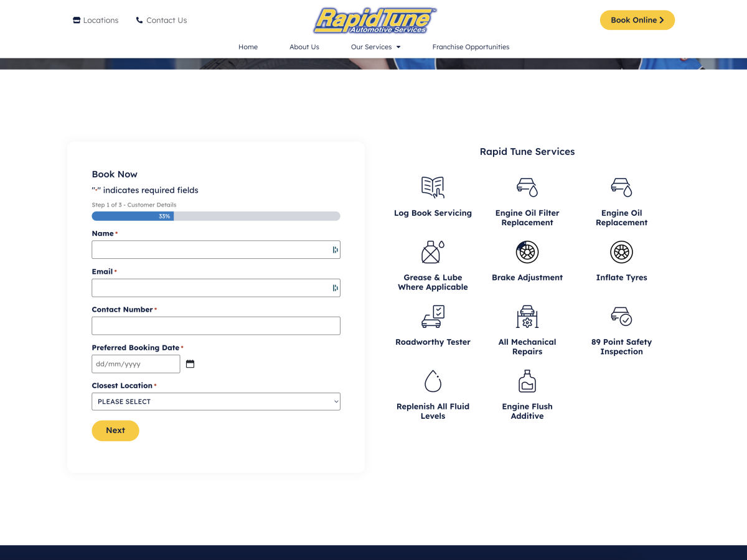Click the Locations store icon

(x=77, y=20)
